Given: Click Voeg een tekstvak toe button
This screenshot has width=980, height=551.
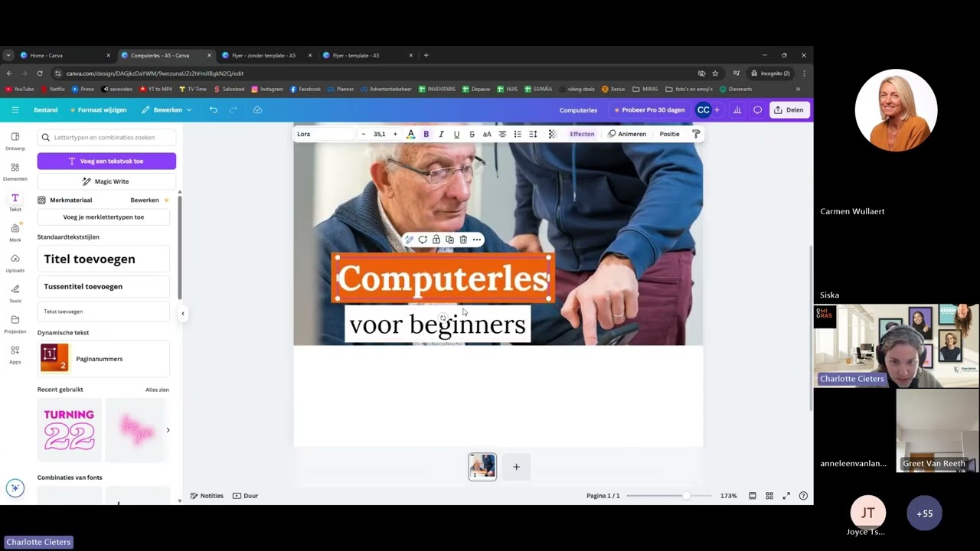Looking at the screenshot, I should click(106, 161).
